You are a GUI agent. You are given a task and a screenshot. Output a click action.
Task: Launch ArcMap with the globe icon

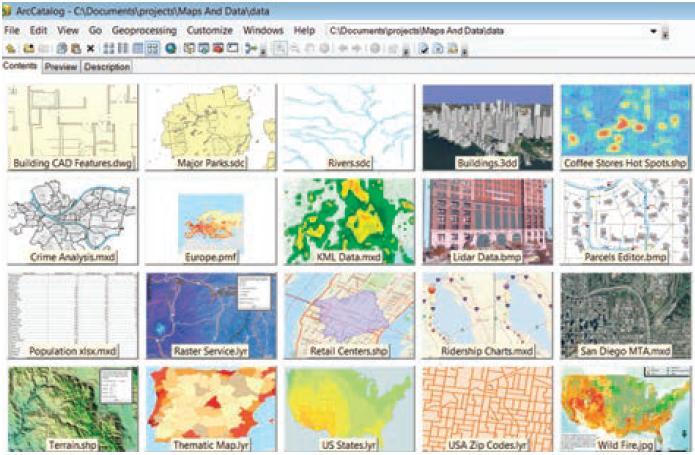(171, 48)
